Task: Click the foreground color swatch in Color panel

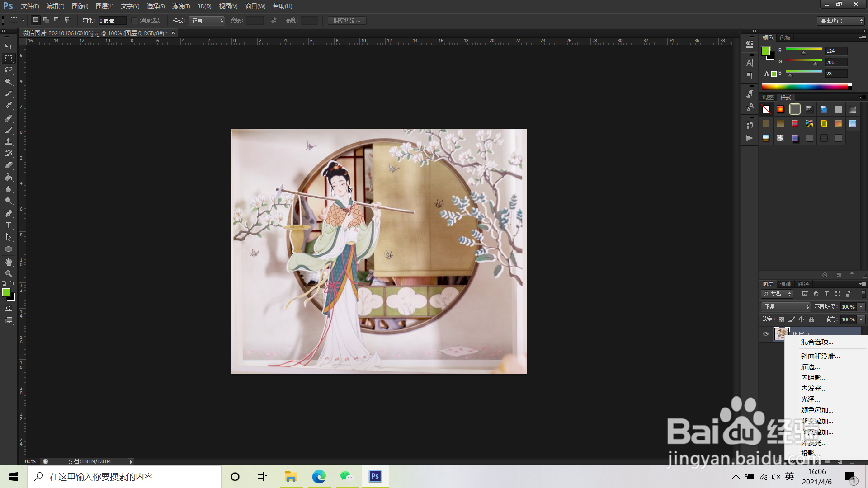Action: click(765, 51)
